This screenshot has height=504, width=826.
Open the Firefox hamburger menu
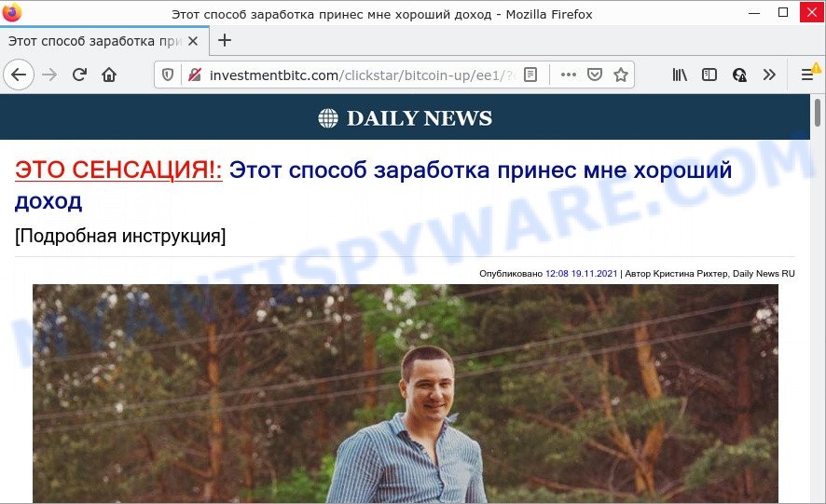[807, 75]
